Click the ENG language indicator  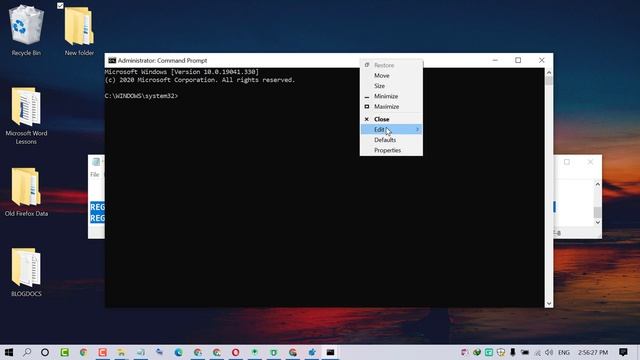point(564,352)
